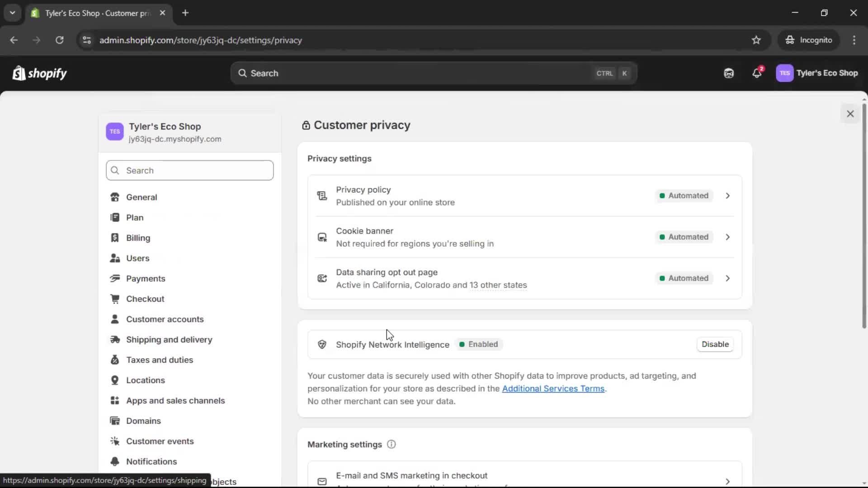This screenshot has height=488, width=868.
Task: Open E-mail and SMS marketing in checkout
Action: pos(727,482)
